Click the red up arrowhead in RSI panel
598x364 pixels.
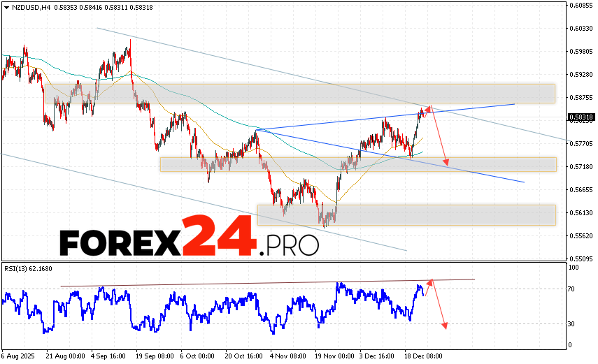tap(431, 281)
